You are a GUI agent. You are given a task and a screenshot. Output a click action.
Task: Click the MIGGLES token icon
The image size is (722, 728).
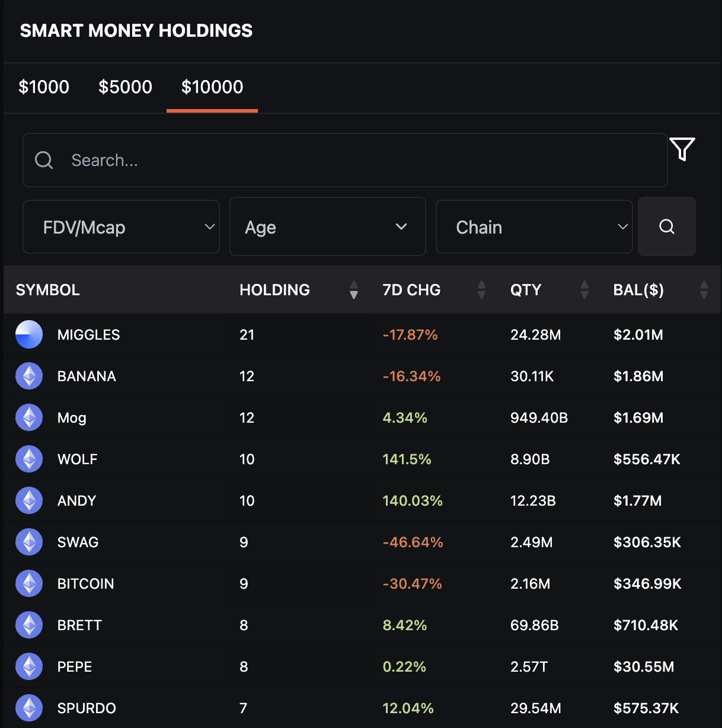(29, 334)
